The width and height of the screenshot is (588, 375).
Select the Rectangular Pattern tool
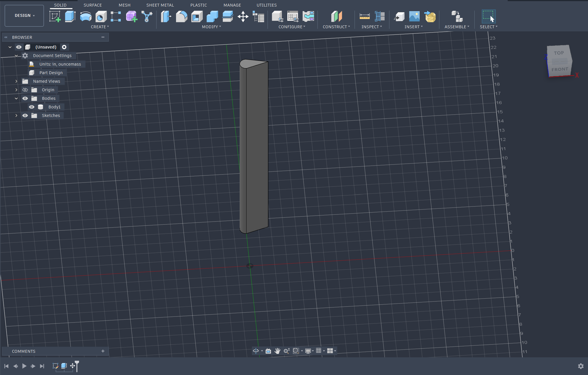pos(116,17)
